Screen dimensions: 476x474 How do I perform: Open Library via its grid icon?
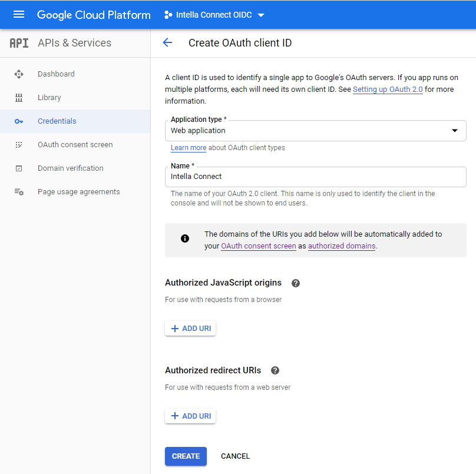(18, 97)
